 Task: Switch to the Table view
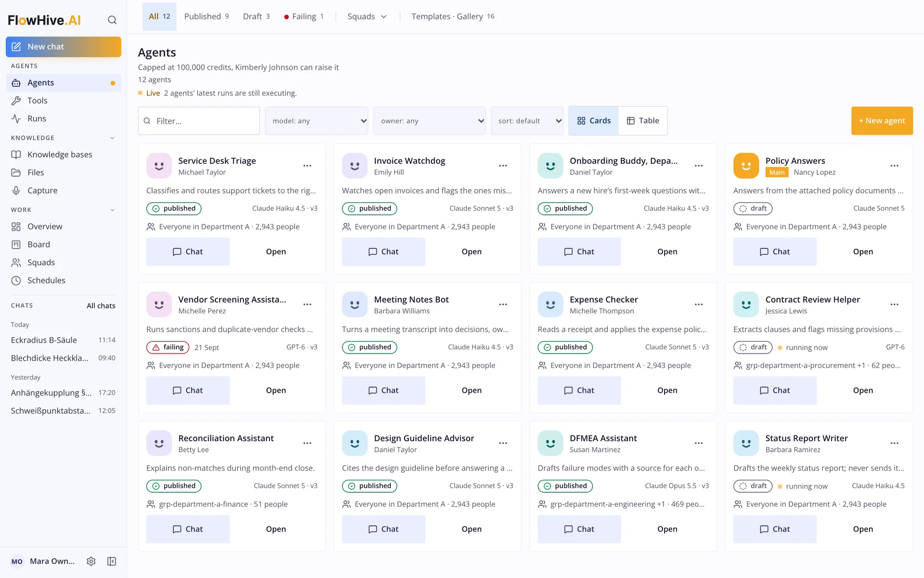tap(643, 121)
